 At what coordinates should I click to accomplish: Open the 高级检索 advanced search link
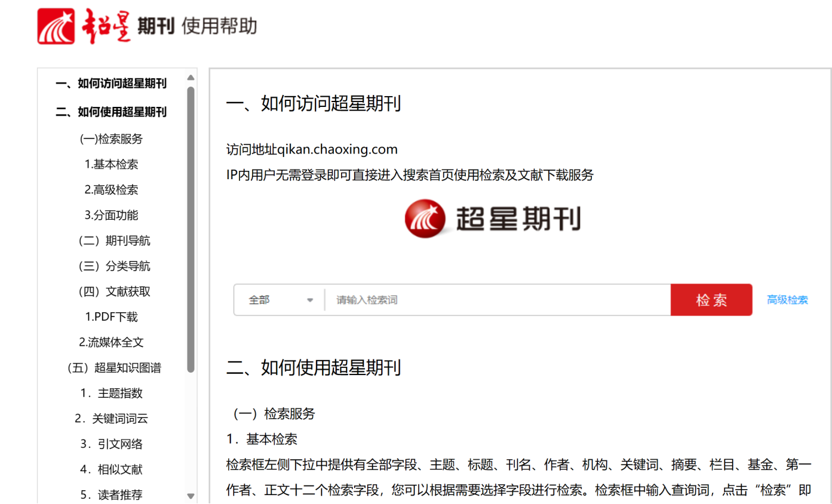click(x=787, y=300)
